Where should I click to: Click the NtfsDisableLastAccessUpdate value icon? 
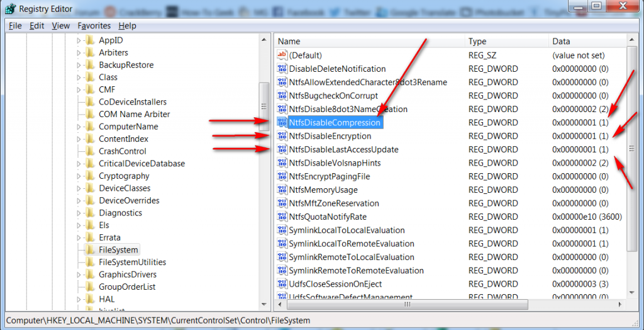(282, 149)
